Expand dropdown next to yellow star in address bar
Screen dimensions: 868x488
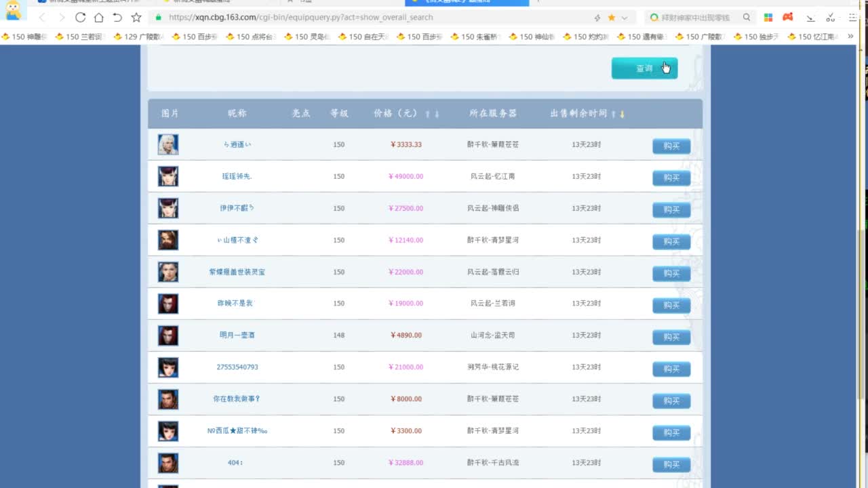pos(625,18)
